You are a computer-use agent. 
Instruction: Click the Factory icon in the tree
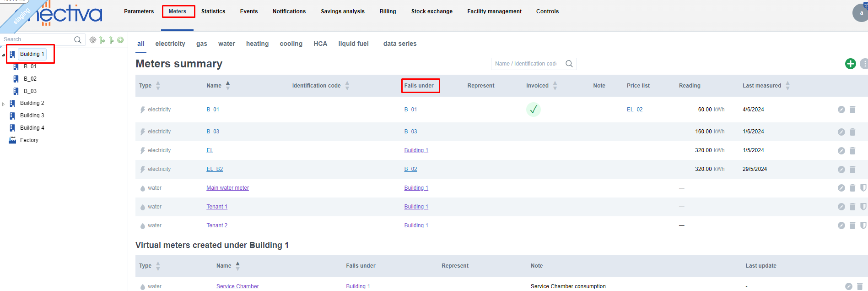(12, 140)
